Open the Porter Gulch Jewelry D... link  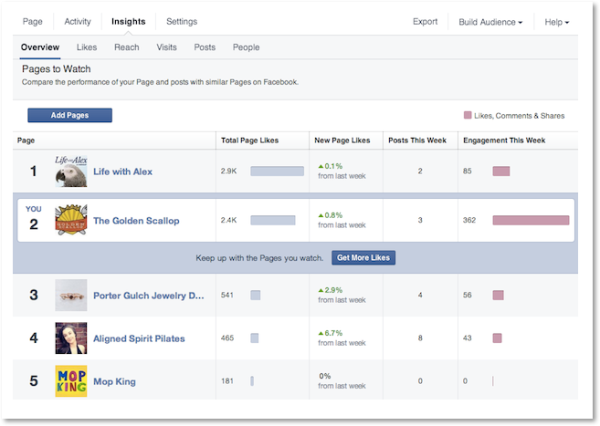click(148, 295)
